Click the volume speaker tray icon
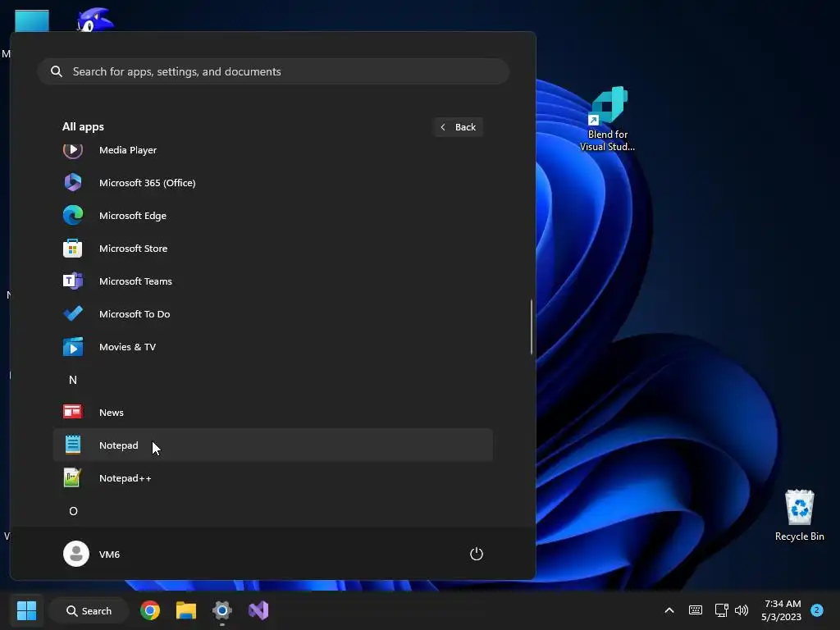This screenshot has width=840, height=630. pos(742,610)
